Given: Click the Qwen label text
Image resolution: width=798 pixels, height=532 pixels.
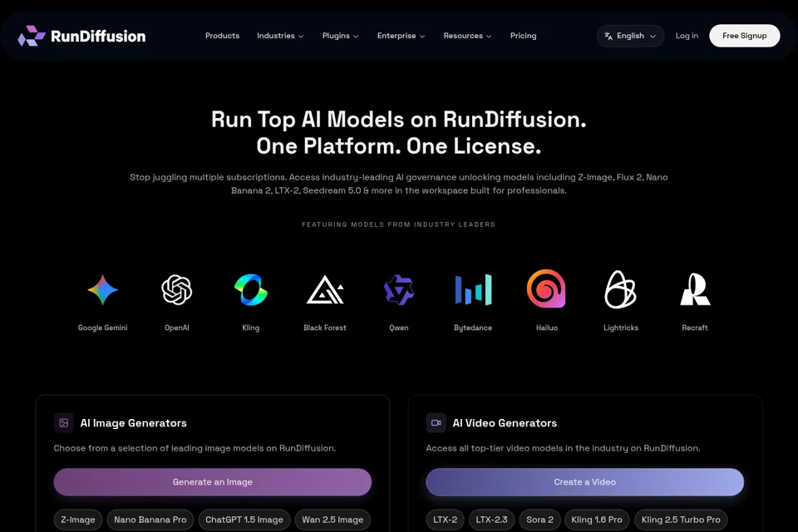Looking at the screenshot, I should click(x=398, y=328).
